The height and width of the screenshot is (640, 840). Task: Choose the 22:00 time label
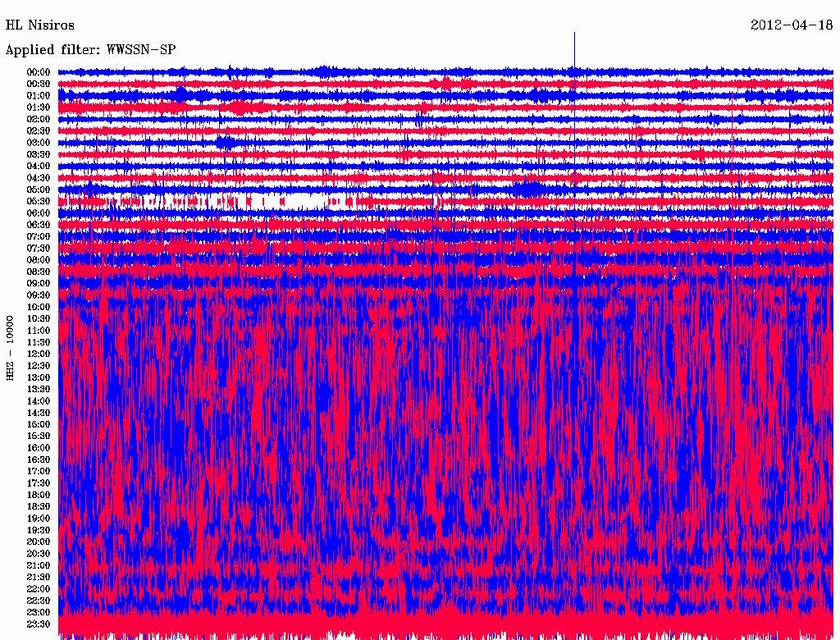point(38,589)
